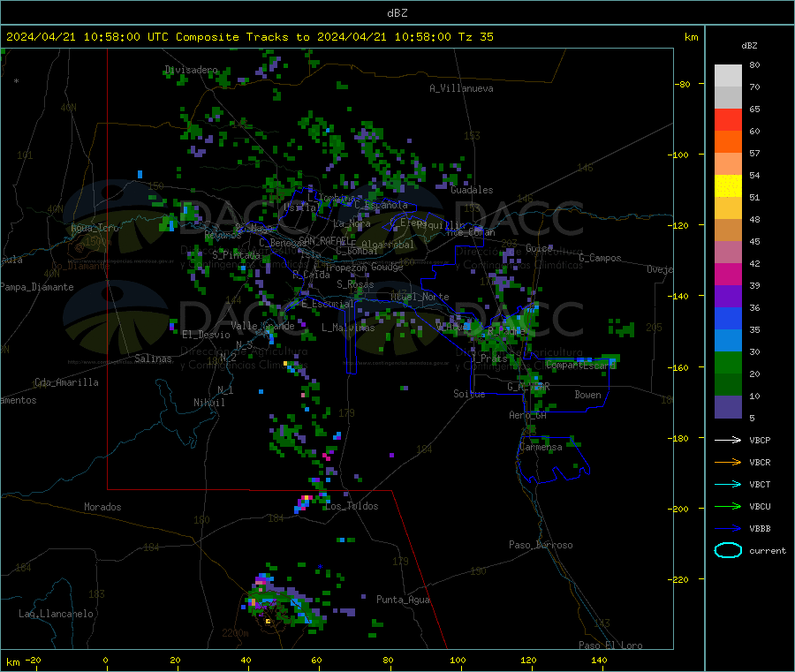The height and width of the screenshot is (672, 795).
Task: Click the Aero_GA map label
Action: point(527,415)
